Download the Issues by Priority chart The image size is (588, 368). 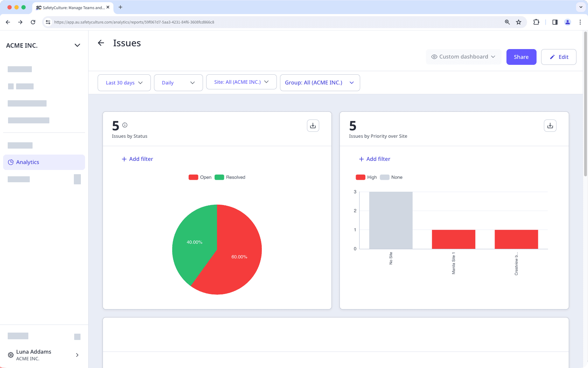tap(550, 125)
